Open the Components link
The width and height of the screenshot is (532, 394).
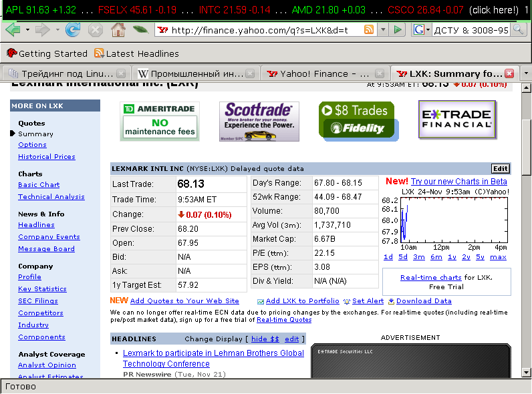(x=41, y=337)
